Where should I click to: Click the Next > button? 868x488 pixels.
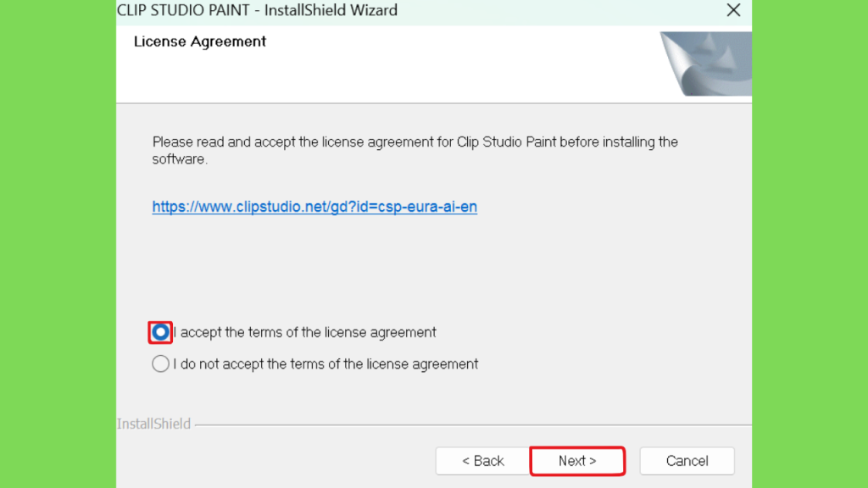coord(577,461)
